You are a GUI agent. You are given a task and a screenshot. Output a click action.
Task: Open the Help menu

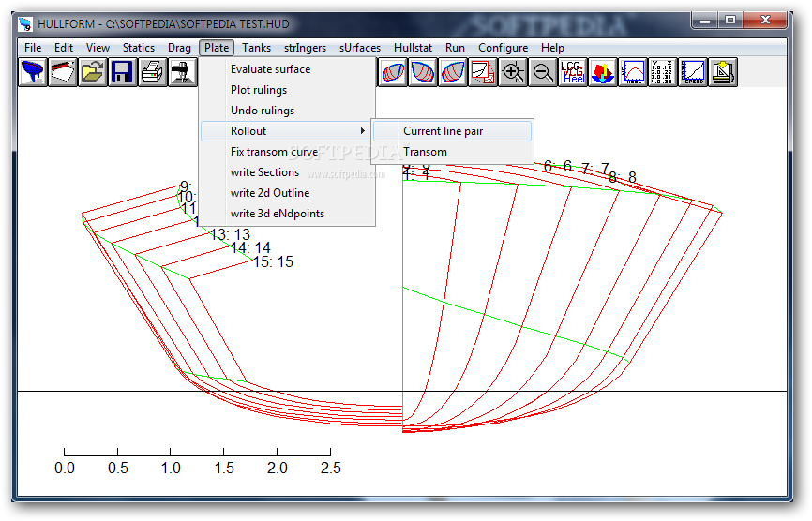(x=552, y=48)
